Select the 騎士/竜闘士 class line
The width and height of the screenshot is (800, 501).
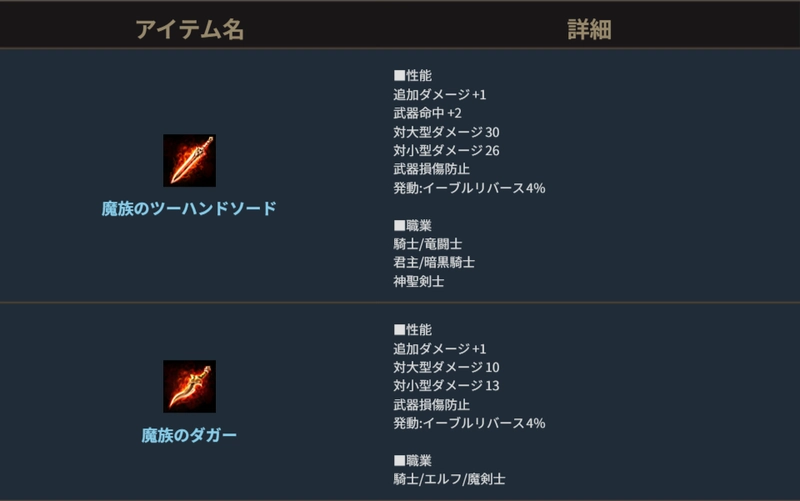[x=428, y=243]
